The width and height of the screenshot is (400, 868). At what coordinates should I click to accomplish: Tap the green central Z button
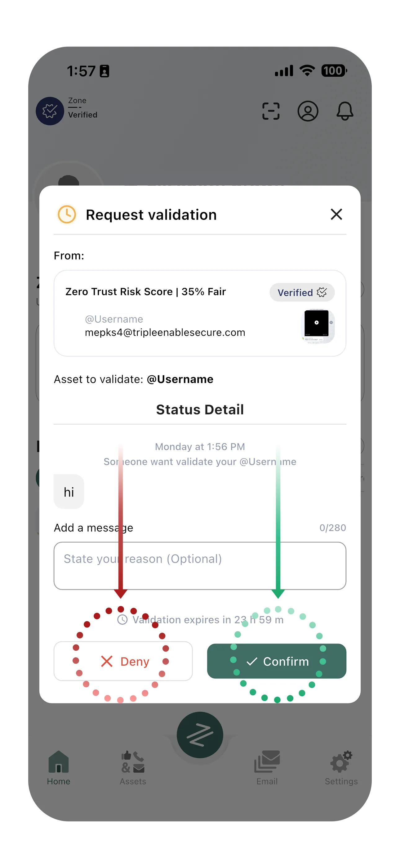coord(200,735)
